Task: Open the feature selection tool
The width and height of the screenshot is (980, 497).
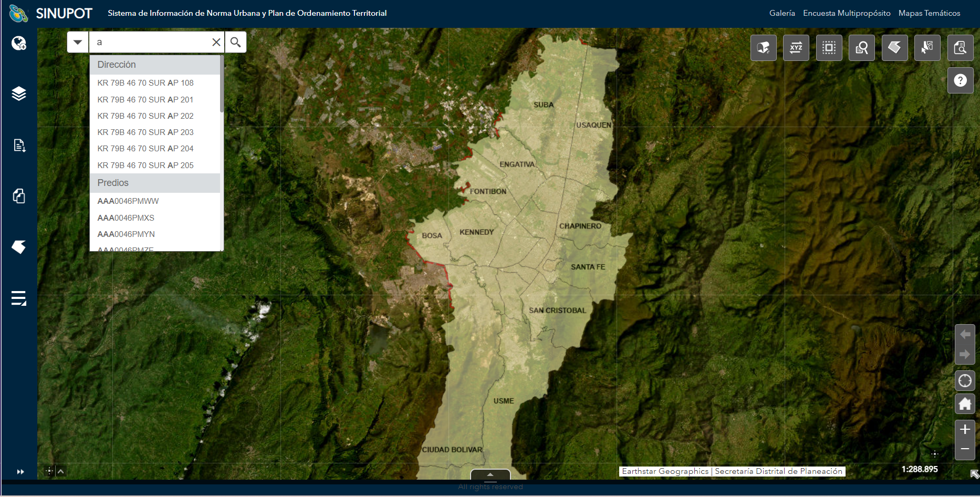Action: click(927, 48)
